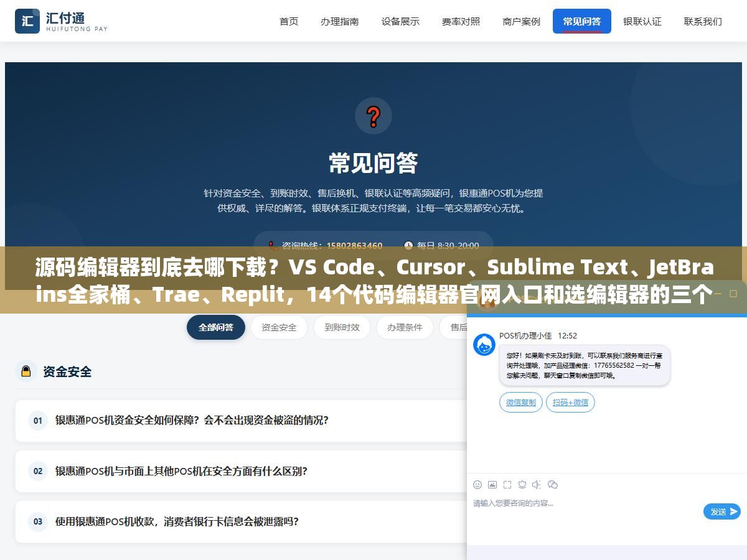Click the 扫码+微信 button in chat

[x=570, y=403]
